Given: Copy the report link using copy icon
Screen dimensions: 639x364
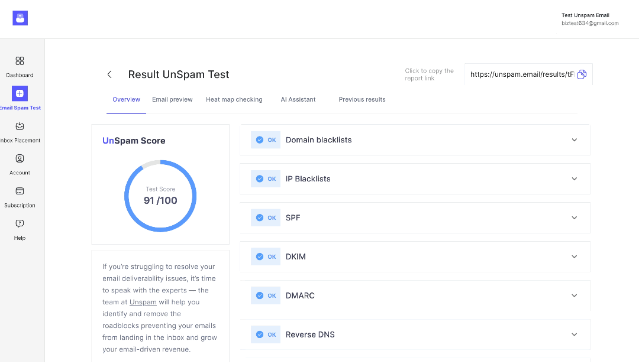Looking at the screenshot, I should 582,74.
